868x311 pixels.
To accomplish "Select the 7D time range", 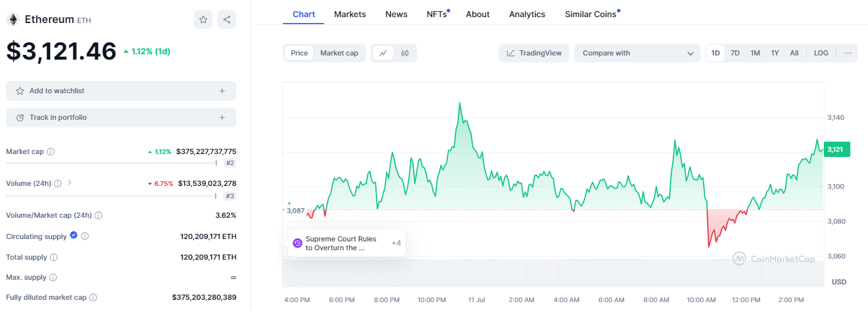I will (x=735, y=53).
